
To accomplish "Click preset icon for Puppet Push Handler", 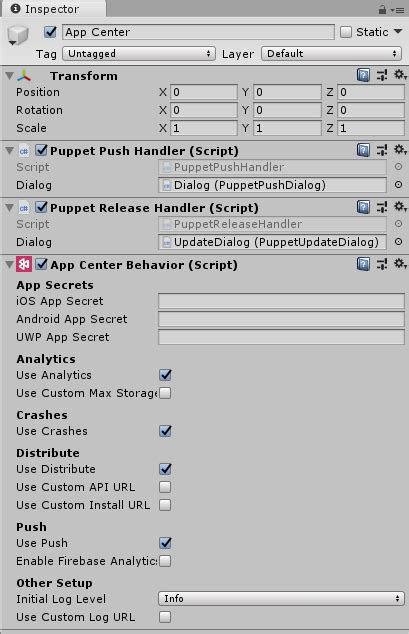I will click(382, 150).
